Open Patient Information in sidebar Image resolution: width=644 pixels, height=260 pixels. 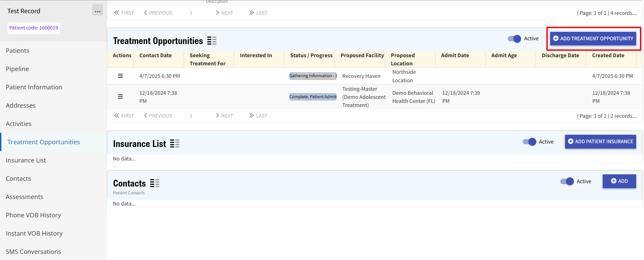coord(34,87)
